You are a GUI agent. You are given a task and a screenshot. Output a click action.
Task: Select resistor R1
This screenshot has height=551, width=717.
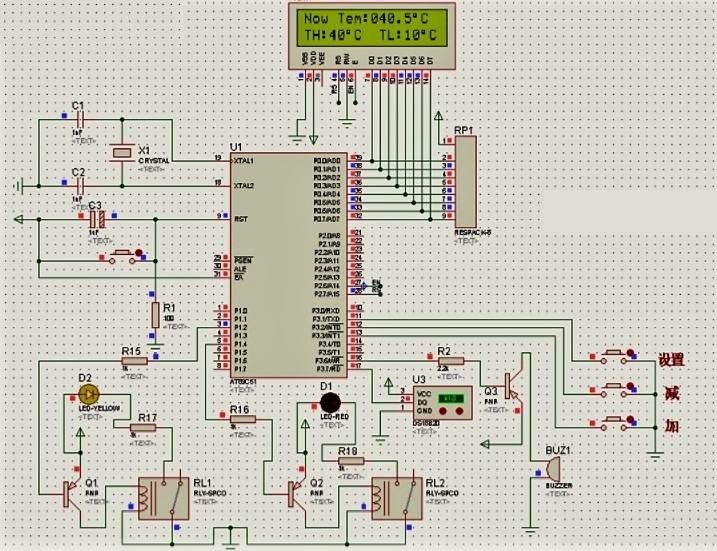coord(155,314)
